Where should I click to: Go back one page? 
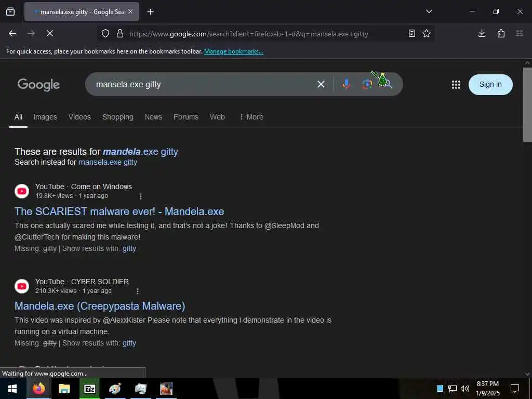coord(12,33)
